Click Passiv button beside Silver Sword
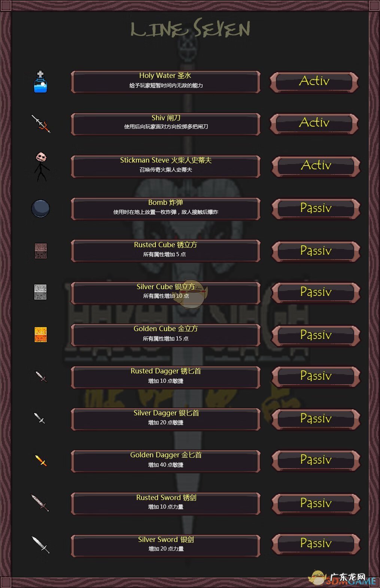The width and height of the screenshot is (380, 588). (x=316, y=544)
